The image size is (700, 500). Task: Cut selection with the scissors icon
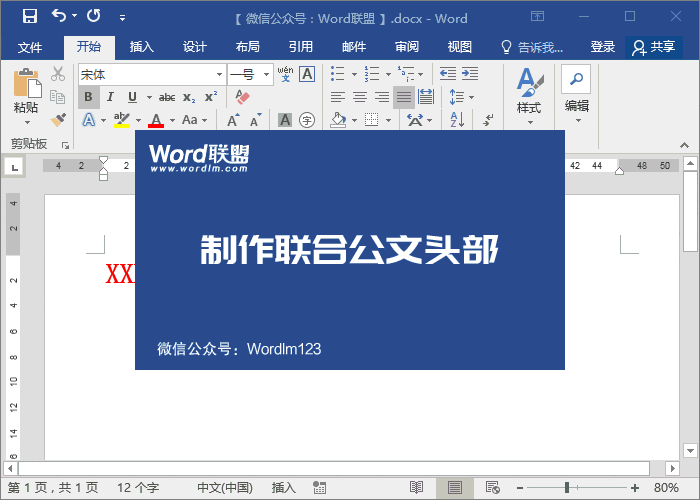coord(58,74)
